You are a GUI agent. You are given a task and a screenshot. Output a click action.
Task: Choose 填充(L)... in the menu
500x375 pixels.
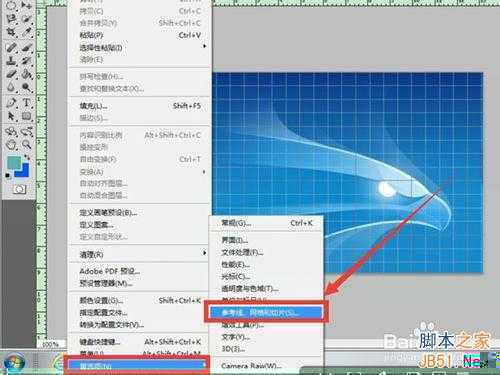(140, 106)
